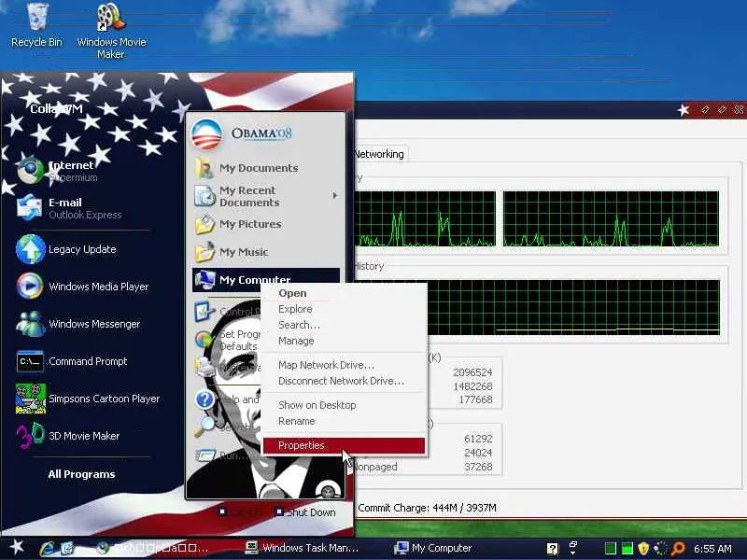Click the Log Off button
Screen dimensions: 747x560
[x=241, y=512]
